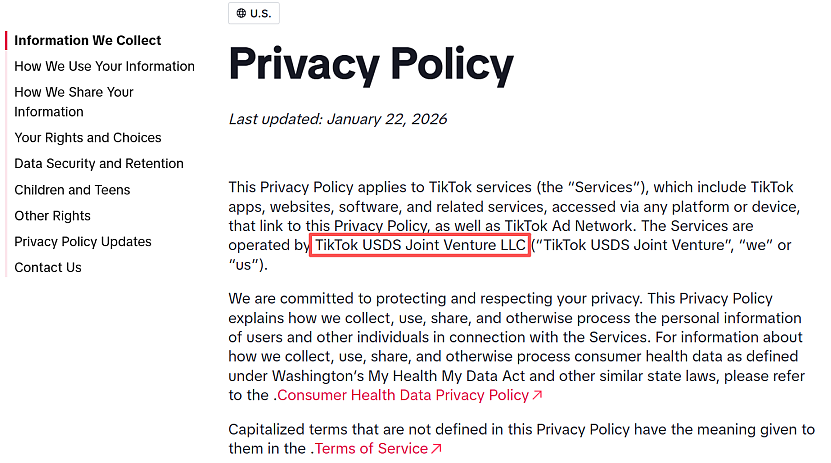The height and width of the screenshot is (463, 831).
Task: Click arrow icon beside Consumer Health Data Privacy Policy
Action: [x=537, y=395]
